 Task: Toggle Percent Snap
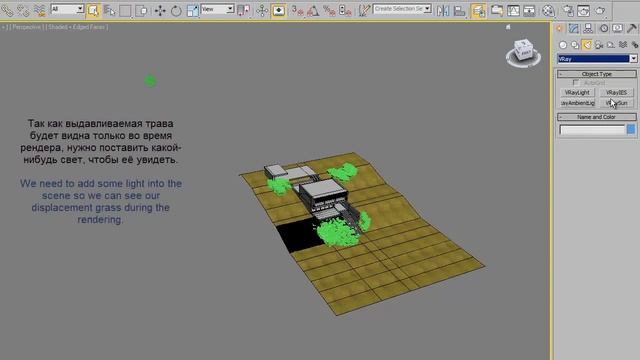coord(329,11)
